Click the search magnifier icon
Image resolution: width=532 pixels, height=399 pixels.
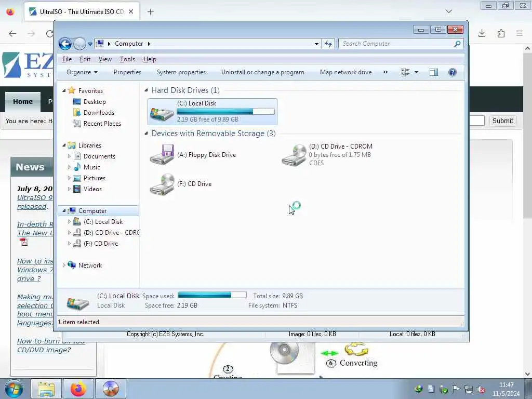coord(457,44)
